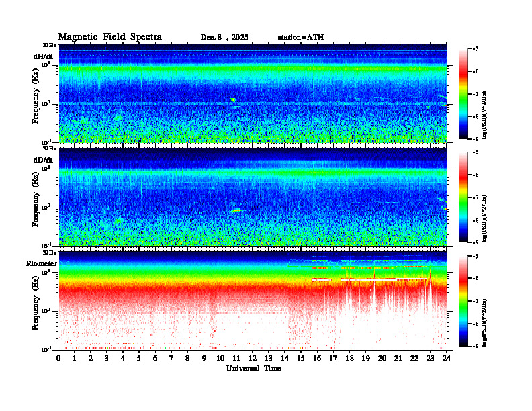Click hour "23" on the Universal Time axis
Screen dimensions: 532x411
(430, 359)
